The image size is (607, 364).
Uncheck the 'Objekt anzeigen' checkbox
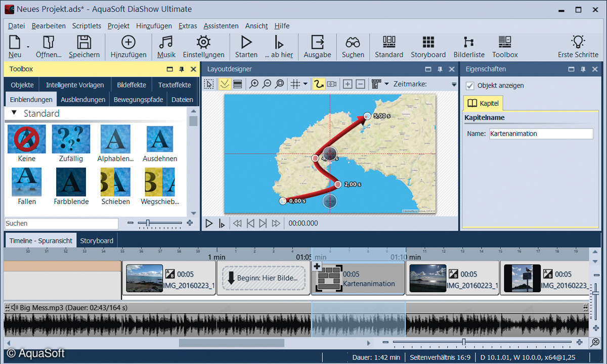click(470, 85)
